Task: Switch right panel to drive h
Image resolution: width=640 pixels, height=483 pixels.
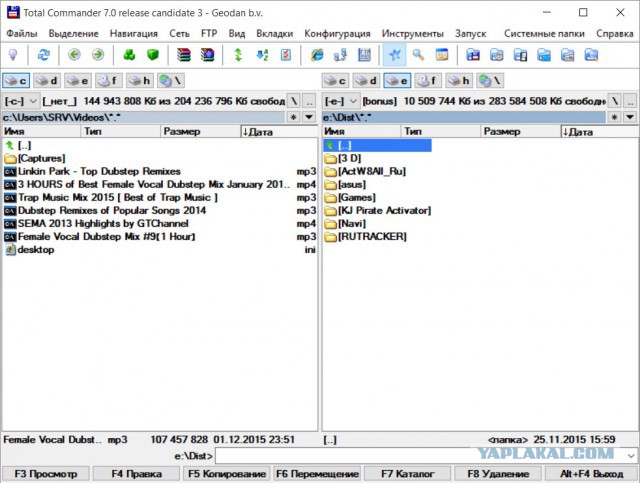Action: (459, 81)
